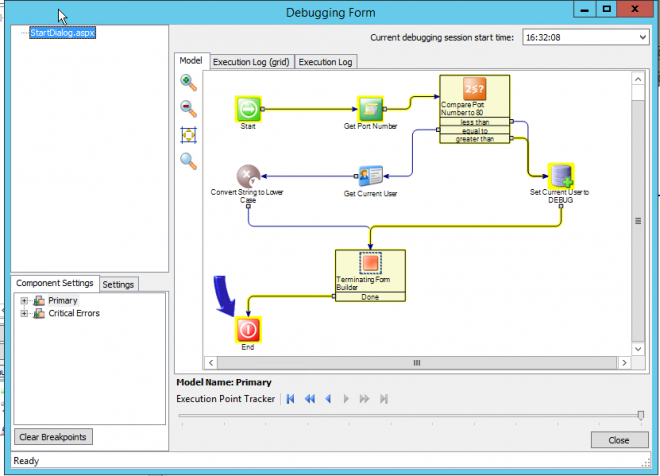Click the horizontal scrollbar right arrow
The height and width of the screenshot is (476, 660).
pos(624,363)
